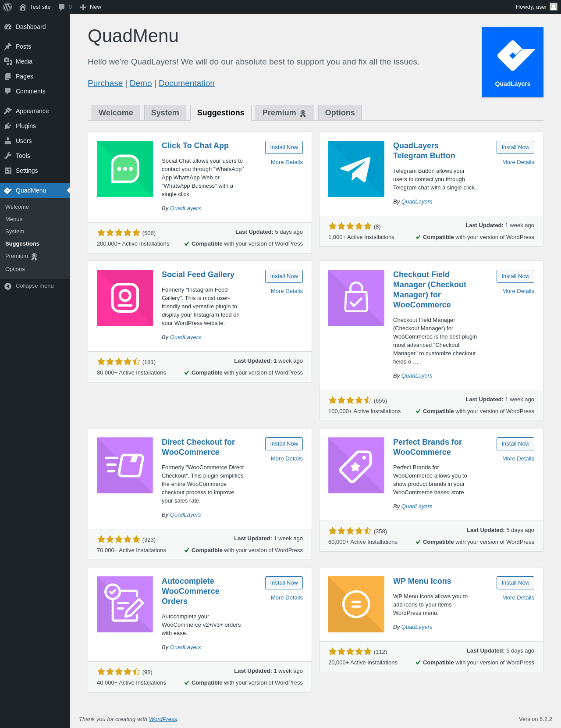561x728 pixels.
Task: Click the Telegram Button plugin icon
Action: coord(356,169)
